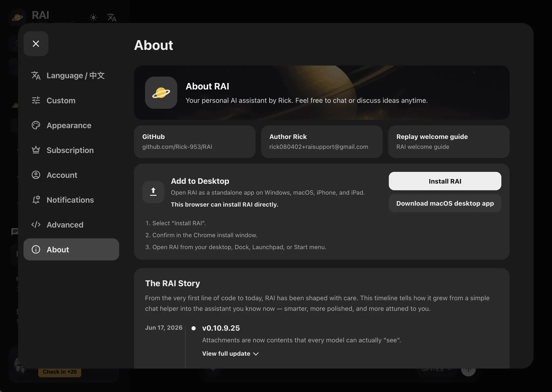Expand View full update for v0.10.9.25

pyautogui.click(x=230, y=353)
